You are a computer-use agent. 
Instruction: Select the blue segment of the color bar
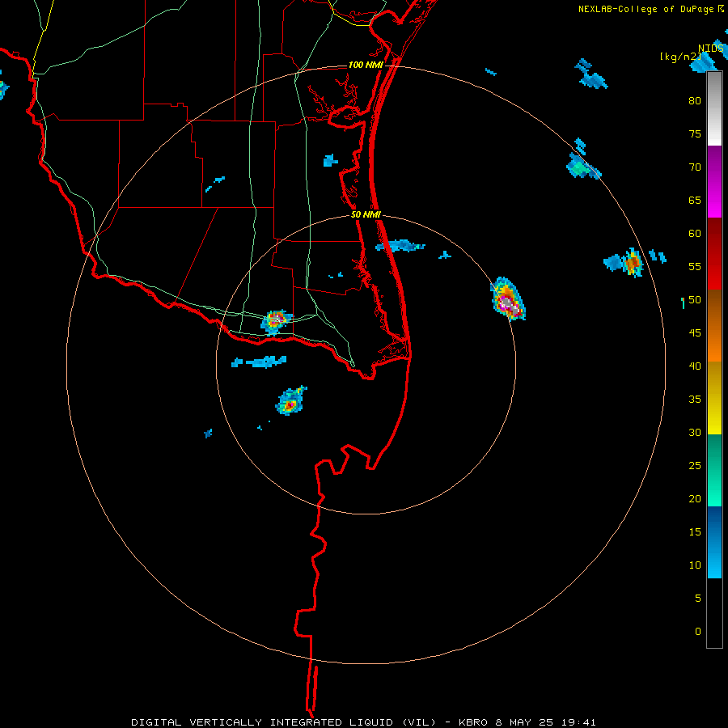click(714, 542)
